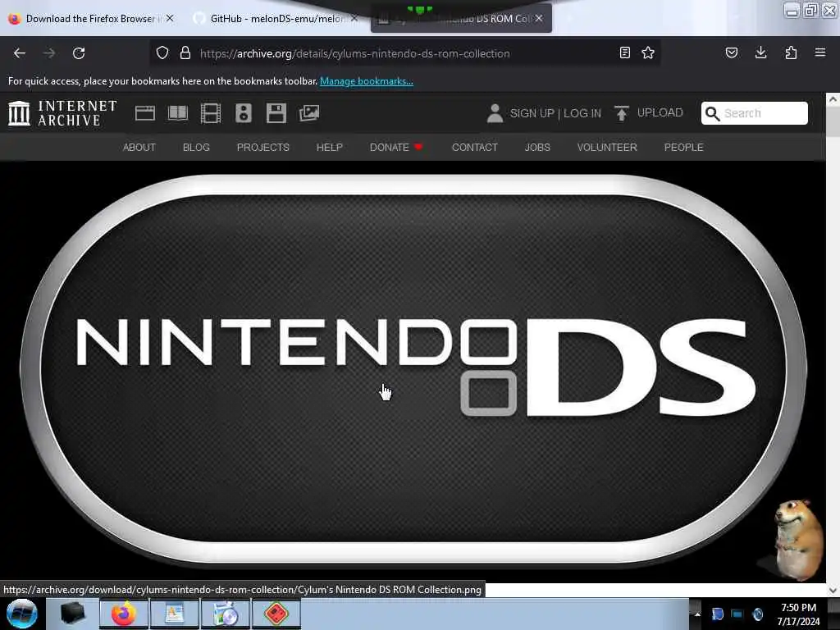Close the Download the Firefox Browser tab

point(170,18)
